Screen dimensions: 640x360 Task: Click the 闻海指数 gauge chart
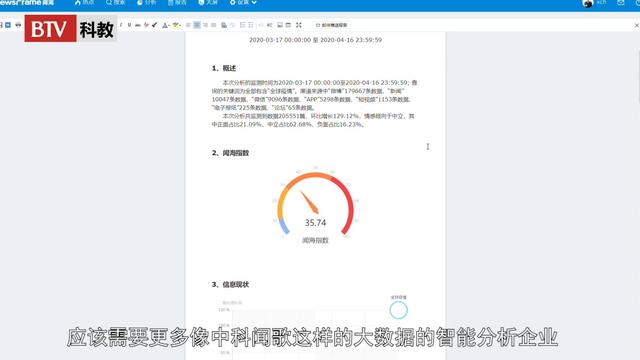[x=316, y=206]
